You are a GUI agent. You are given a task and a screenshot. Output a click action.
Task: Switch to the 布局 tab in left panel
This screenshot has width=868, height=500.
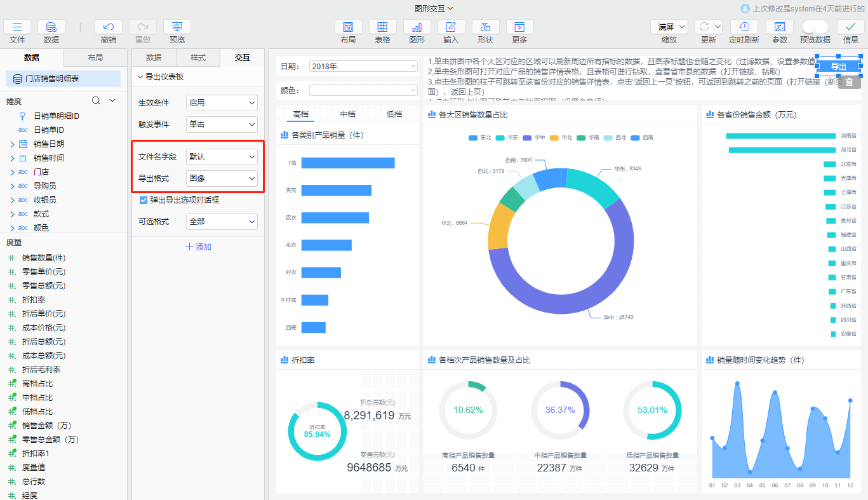tap(95, 58)
